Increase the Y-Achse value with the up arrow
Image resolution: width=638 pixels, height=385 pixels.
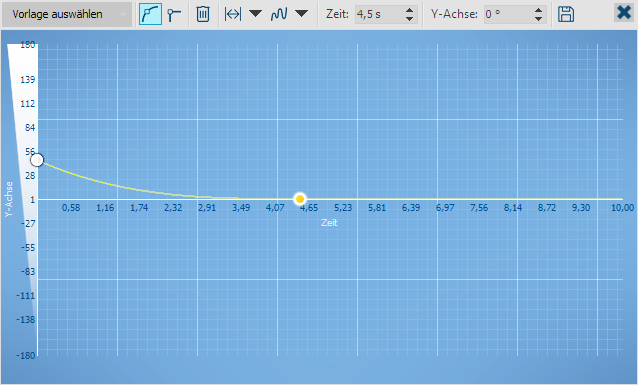pos(538,10)
